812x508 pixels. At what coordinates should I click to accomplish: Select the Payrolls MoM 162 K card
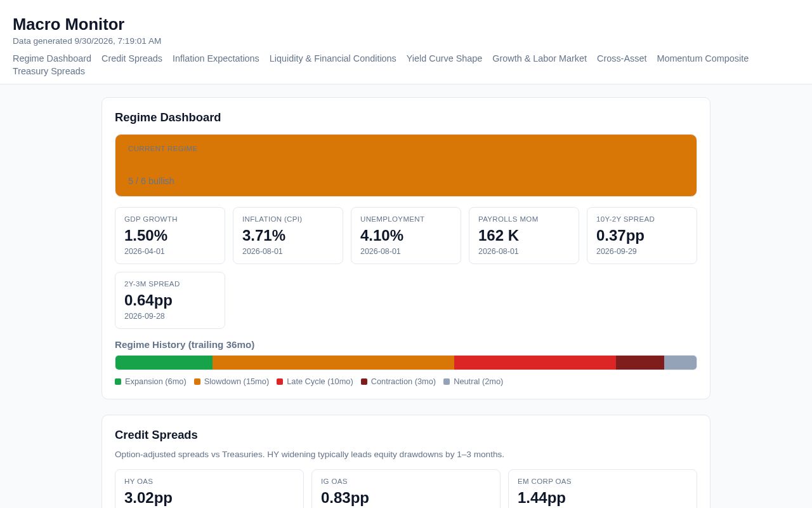pos(524,236)
